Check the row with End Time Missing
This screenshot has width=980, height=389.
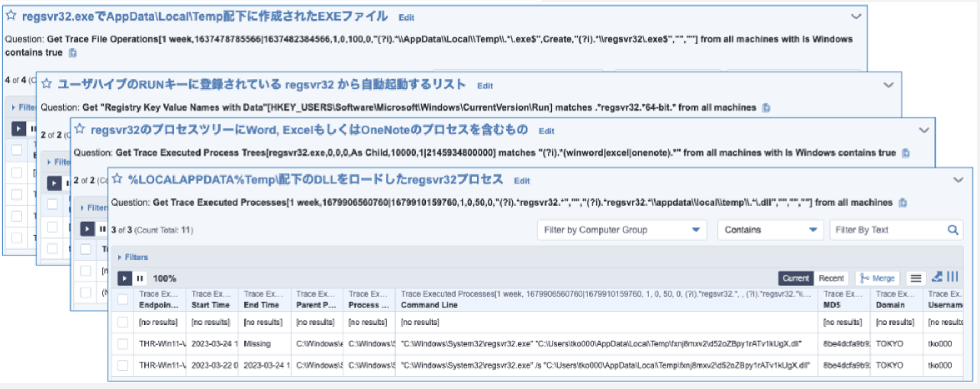pyautogui.click(x=123, y=343)
